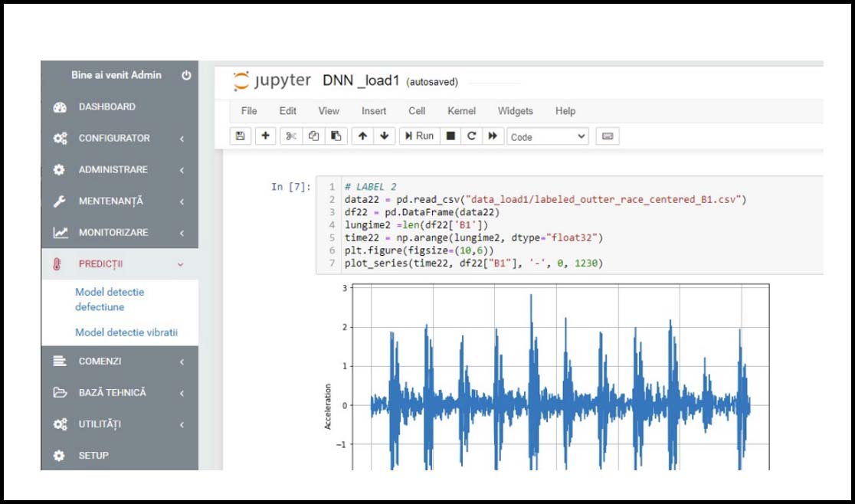The image size is (855, 504).
Task: Save notebook with the floppy disk icon
Action: pyautogui.click(x=240, y=136)
